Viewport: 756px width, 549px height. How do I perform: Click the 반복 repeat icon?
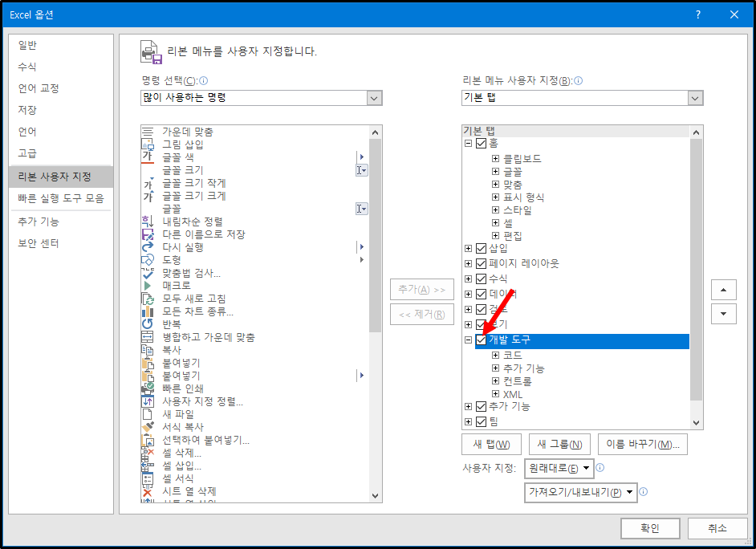(148, 324)
